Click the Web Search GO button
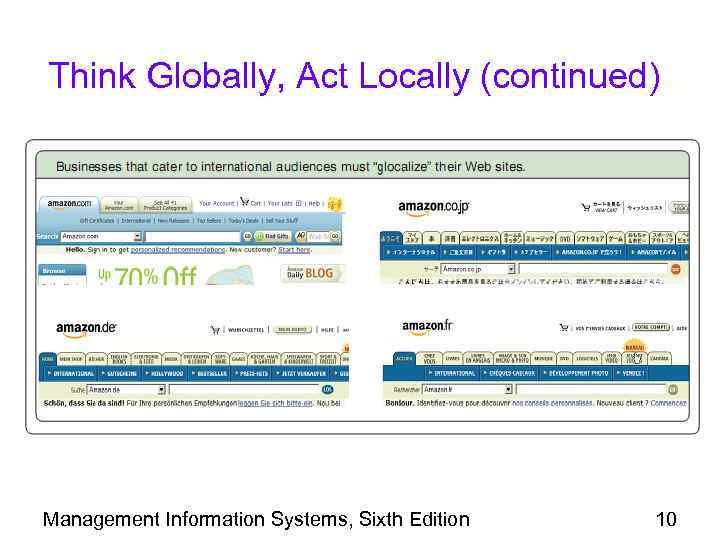The width and height of the screenshot is (720, 540). click(x=335, y=236)
